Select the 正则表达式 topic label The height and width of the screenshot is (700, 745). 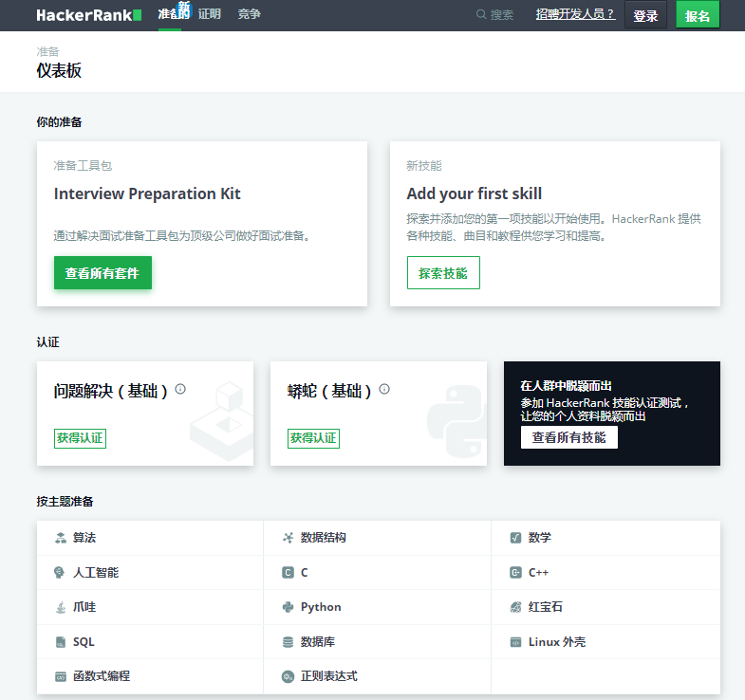pos(328,676)
